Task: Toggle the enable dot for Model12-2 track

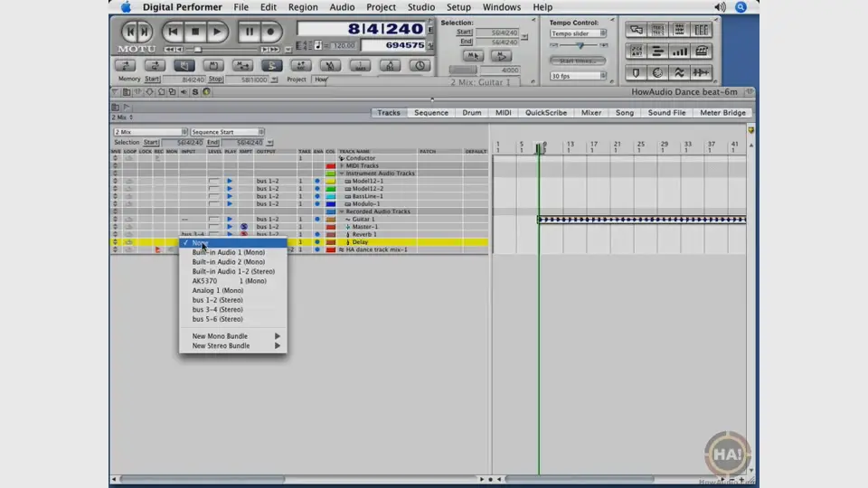Action: click(317, 189)
